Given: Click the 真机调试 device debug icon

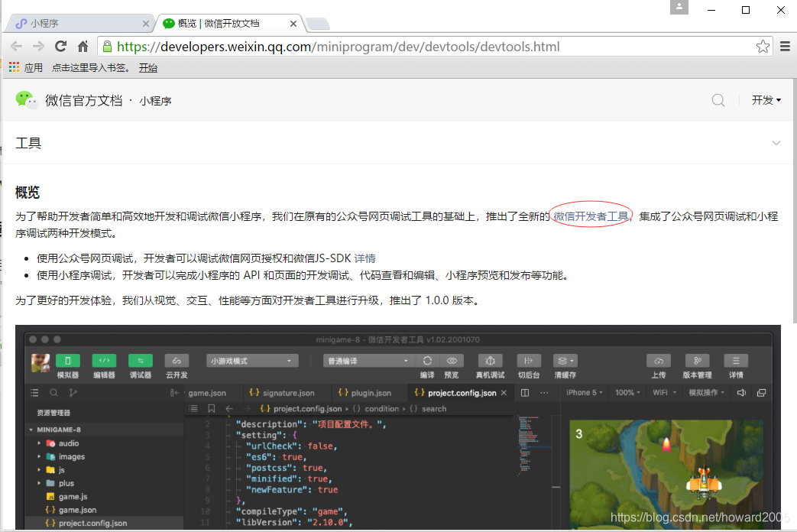Looking at the screenshot, I should pos(490,361).
